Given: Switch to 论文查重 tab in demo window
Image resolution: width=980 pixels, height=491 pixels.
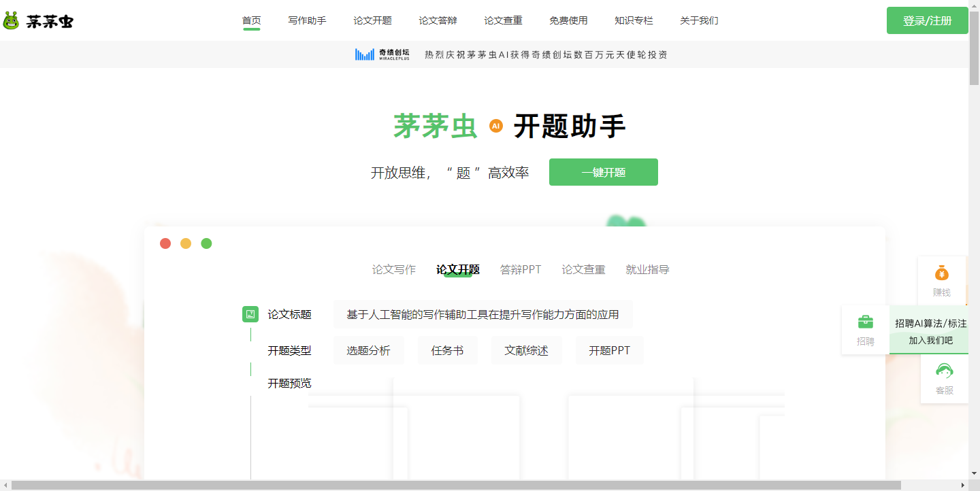Looking at the screenshot, I should (583, 269).
